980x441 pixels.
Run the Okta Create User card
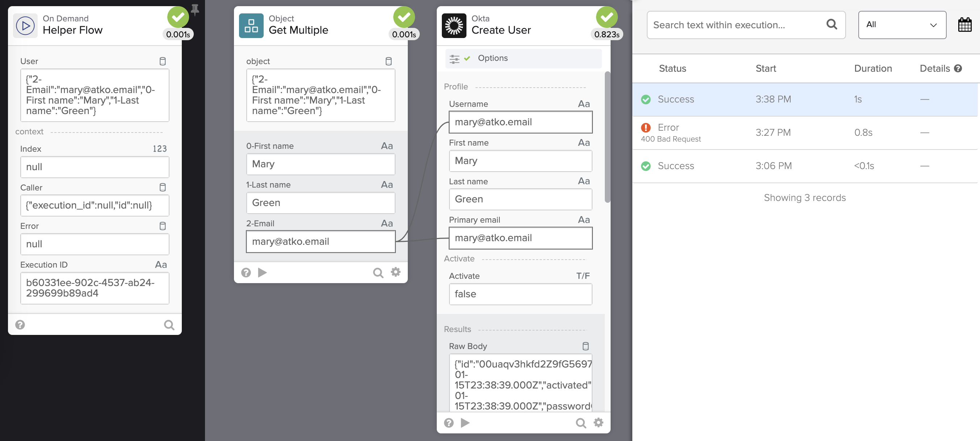[465, 423]
